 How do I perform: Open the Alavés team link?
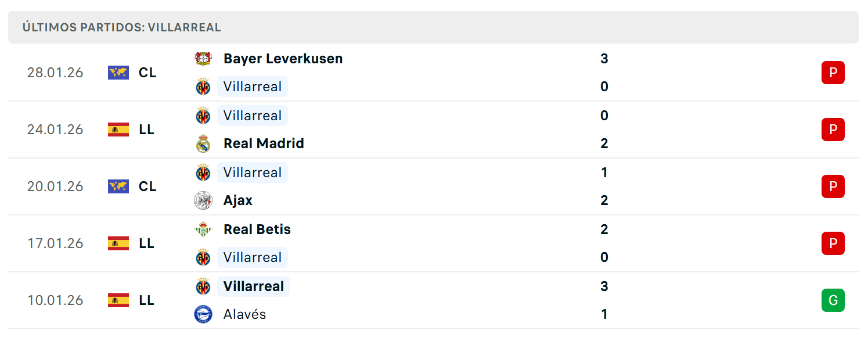[244, 314]
